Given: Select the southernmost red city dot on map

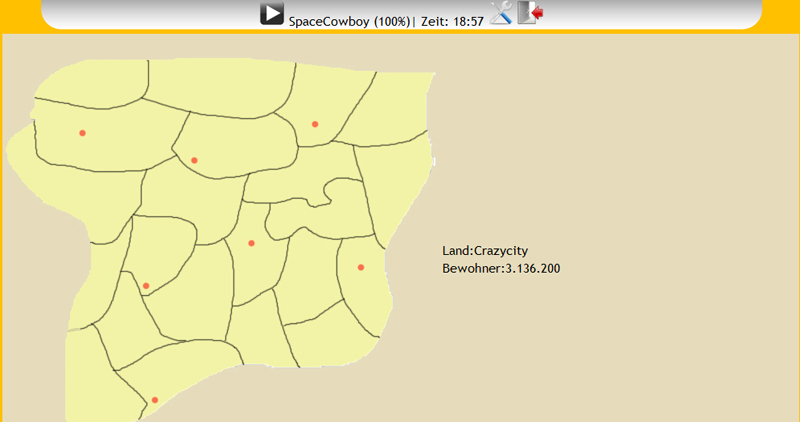Looking at the screenshot, I should [154, 400].
